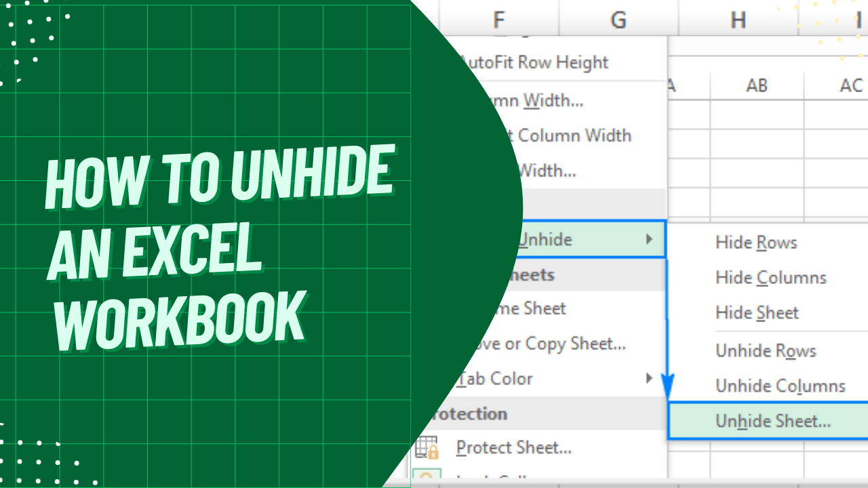Click Unhide Rows entry
Image resolution: width=868 pixels, height=488 pixels.
(x=766, y=350)
